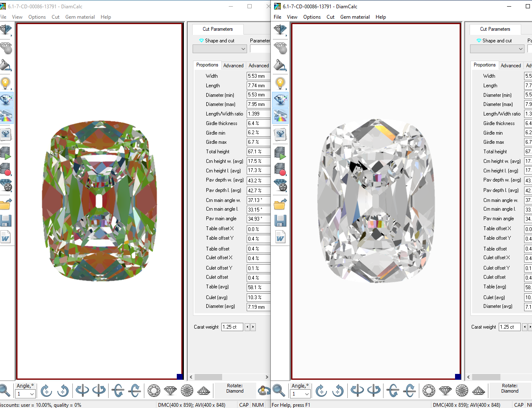Click first vertical-axis rotate icon, left window
This screenshot has width=532, height=408.
pos(82,391)
